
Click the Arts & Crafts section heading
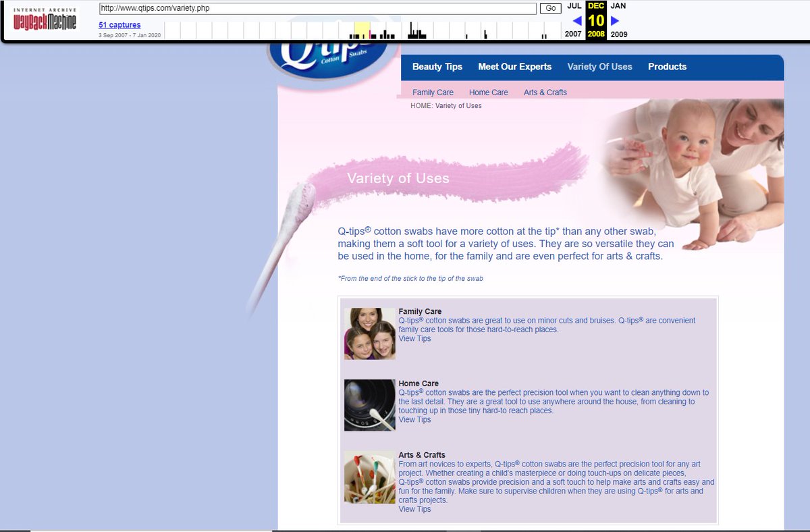click(422, 455)
